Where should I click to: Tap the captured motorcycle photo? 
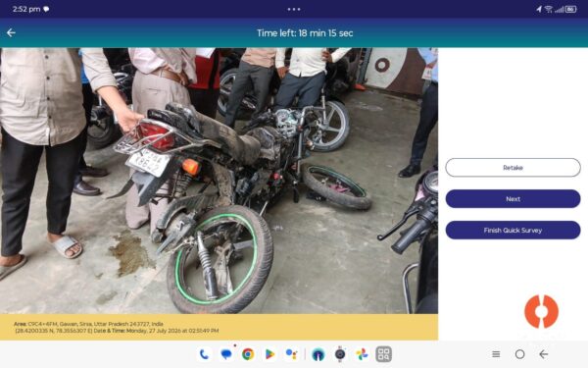click(219, 181)
